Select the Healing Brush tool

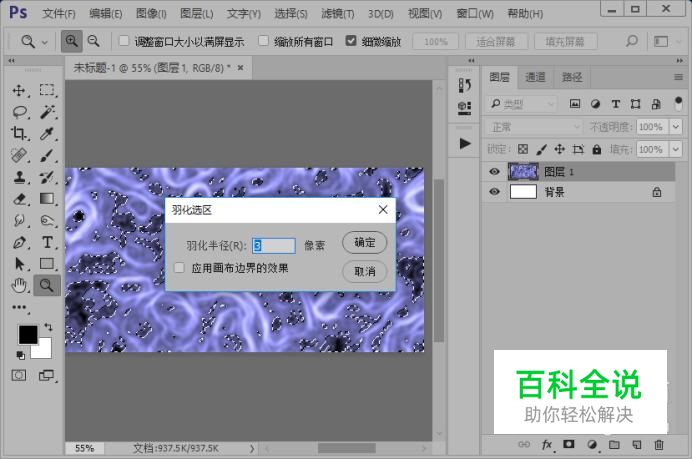click(19, 155)
